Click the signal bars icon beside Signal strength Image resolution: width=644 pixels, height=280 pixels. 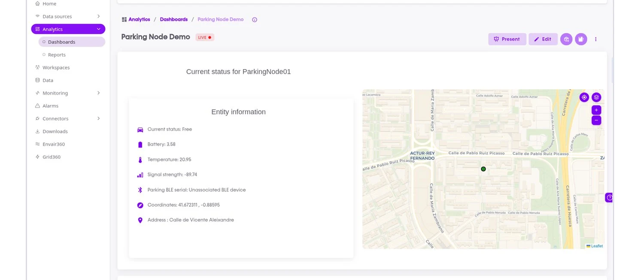[x=140, y=175]
